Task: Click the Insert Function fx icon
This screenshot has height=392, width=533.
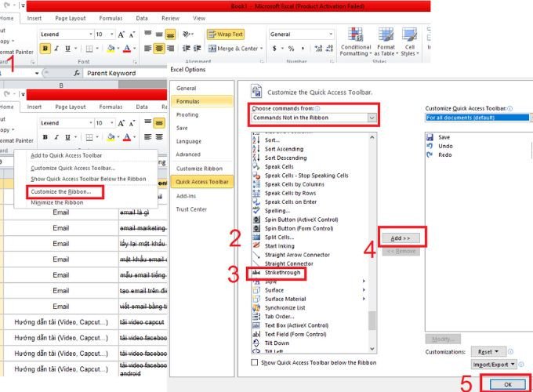Action: [77, 73]
